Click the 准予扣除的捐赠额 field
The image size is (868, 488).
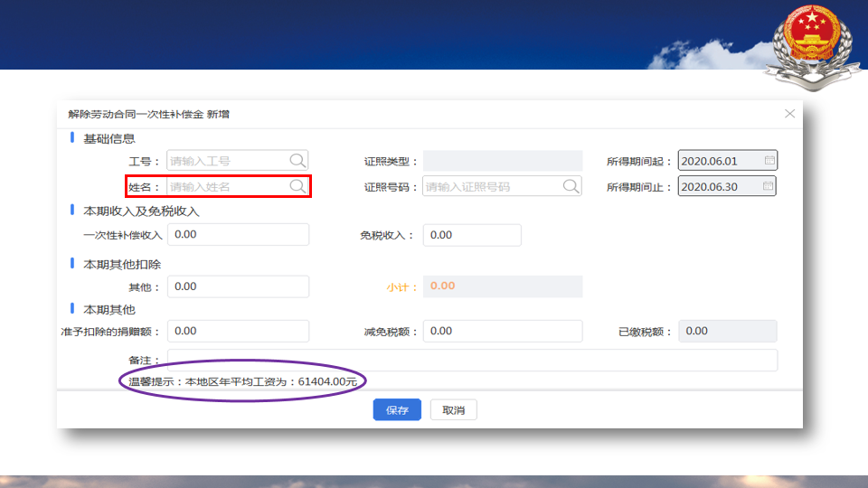(238, 331)
